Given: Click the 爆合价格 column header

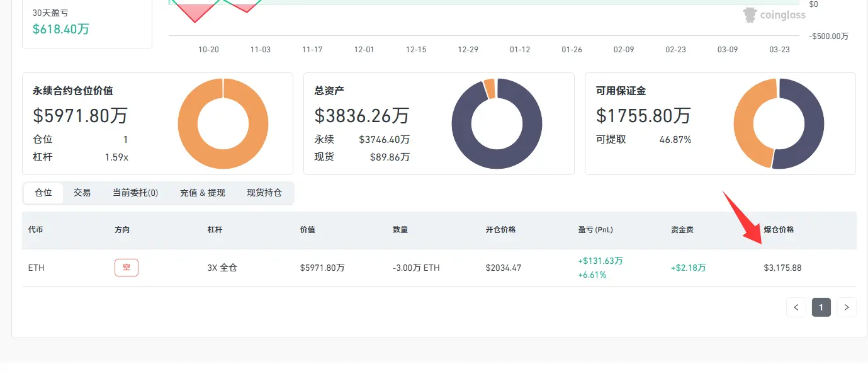Looking at the screenshot, I should [x=779, y=230].
